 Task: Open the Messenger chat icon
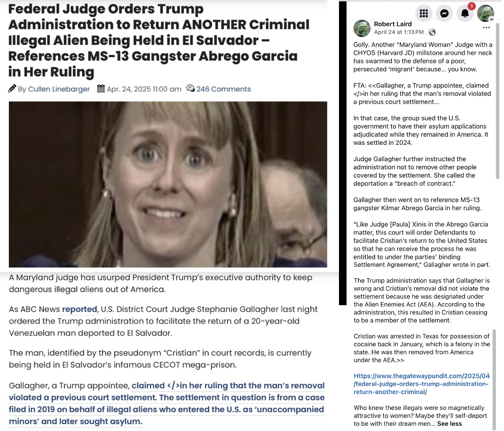(444, 13)
